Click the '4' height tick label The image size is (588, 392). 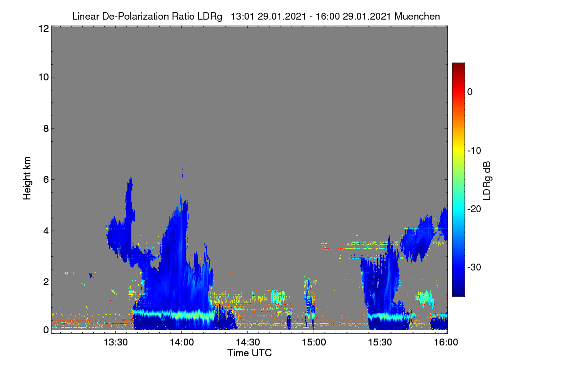point(46,230)
